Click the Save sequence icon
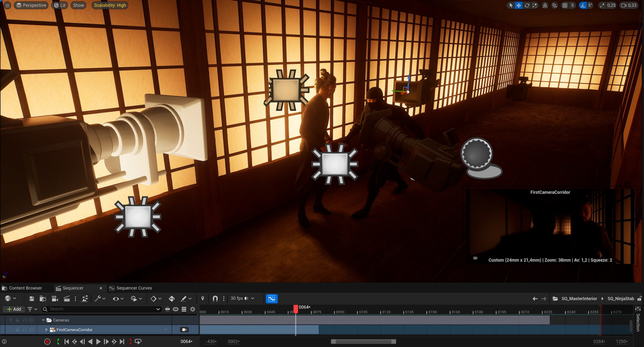The width and height of the screenshot is (644, 347). (x=31, y=299)
